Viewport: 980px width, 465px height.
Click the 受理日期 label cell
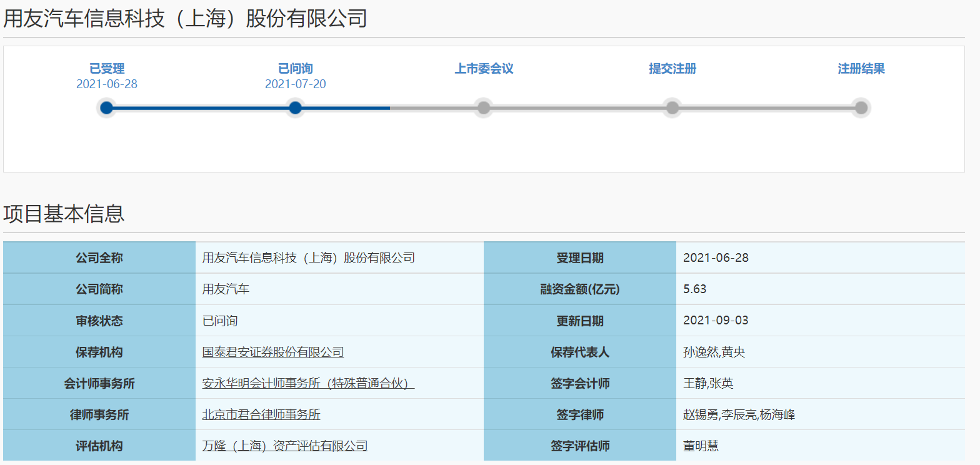[x=580, y=258]
